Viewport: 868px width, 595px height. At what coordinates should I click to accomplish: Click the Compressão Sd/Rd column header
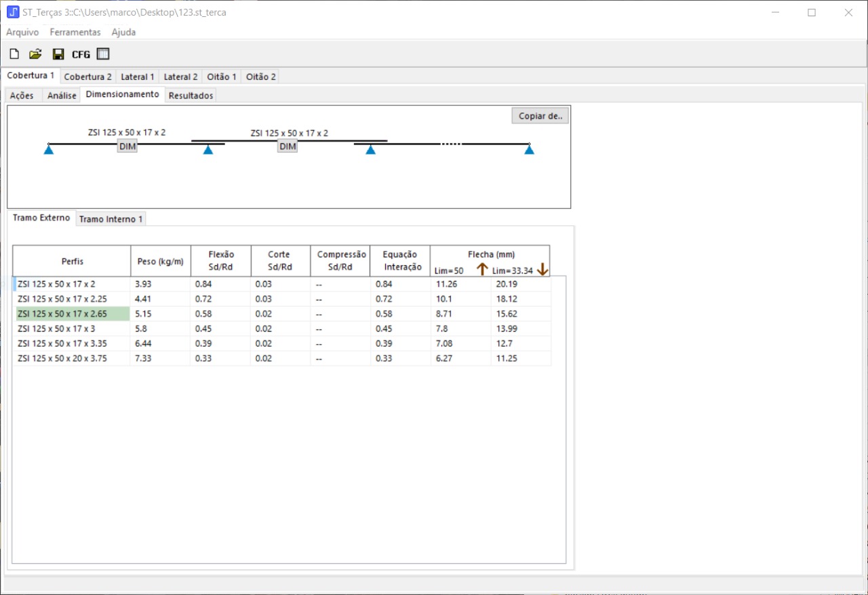340,261
